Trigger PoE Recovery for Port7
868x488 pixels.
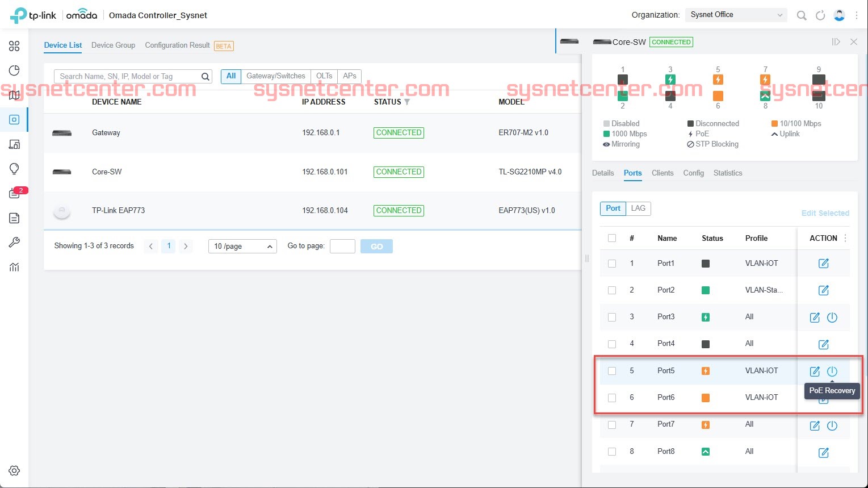tap(832, 426)
